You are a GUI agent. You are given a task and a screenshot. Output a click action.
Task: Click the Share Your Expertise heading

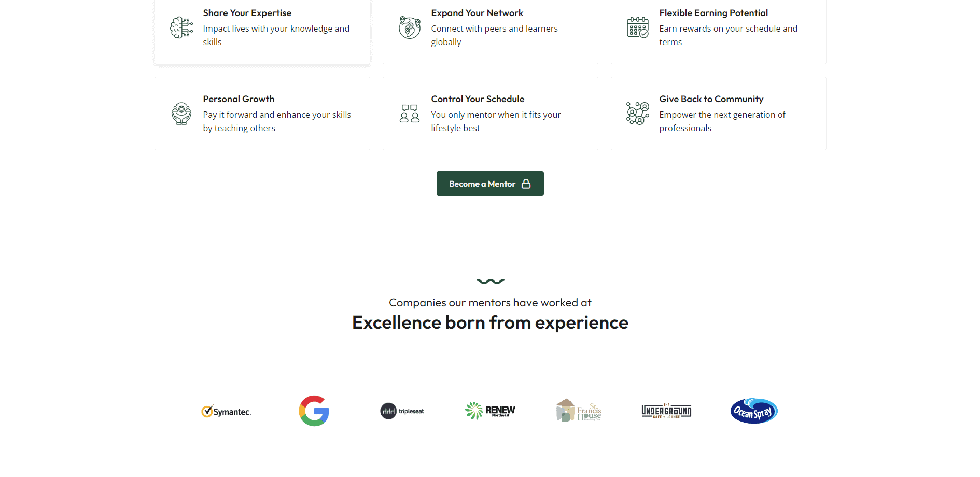(247, 13)
